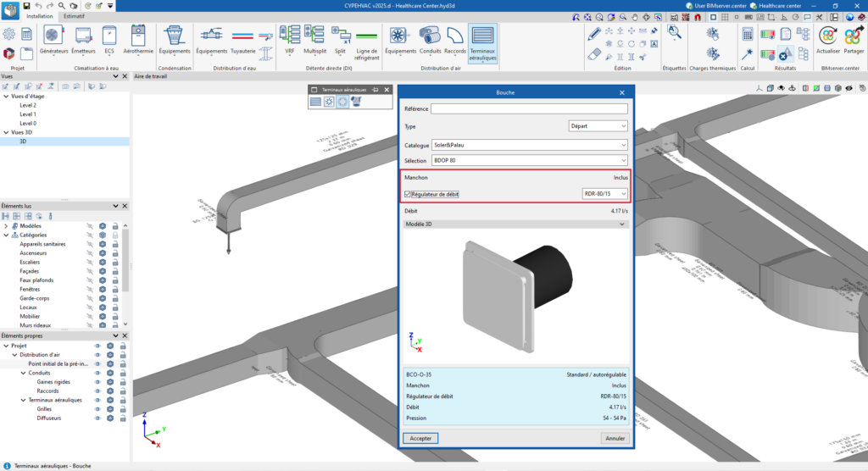Select the Émetteurs ribbon icon

(x=83, y=41)
